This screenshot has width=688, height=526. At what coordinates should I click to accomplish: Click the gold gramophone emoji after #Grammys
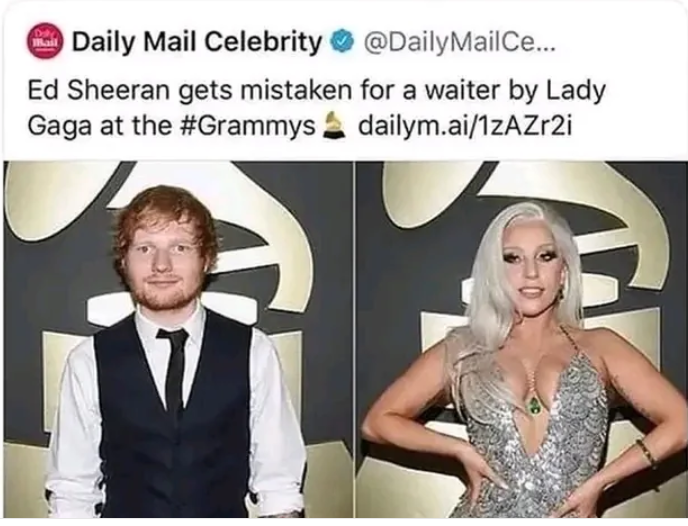[x=335, y=124]
